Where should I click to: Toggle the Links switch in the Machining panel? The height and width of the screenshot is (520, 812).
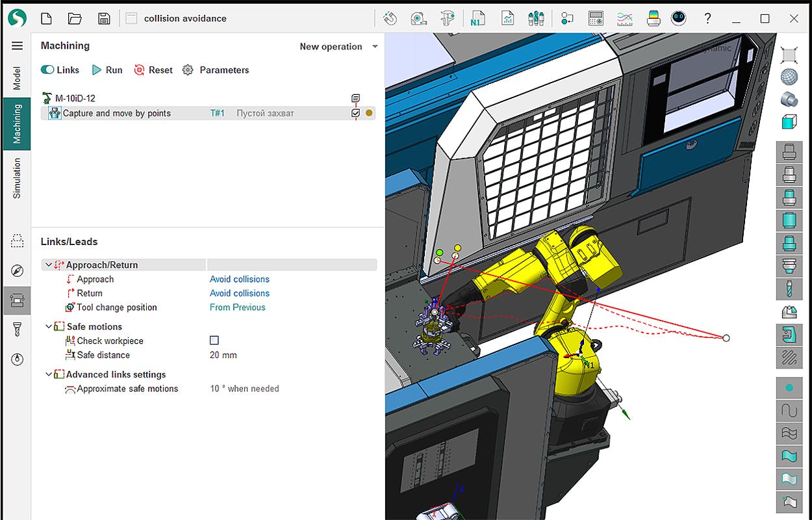pyautogui.click(x=47, y=70)
